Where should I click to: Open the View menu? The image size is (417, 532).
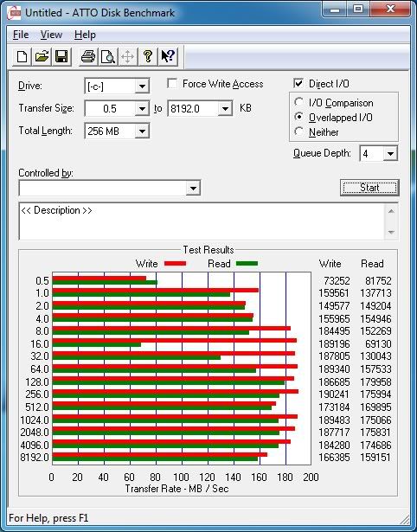point(51,35)
